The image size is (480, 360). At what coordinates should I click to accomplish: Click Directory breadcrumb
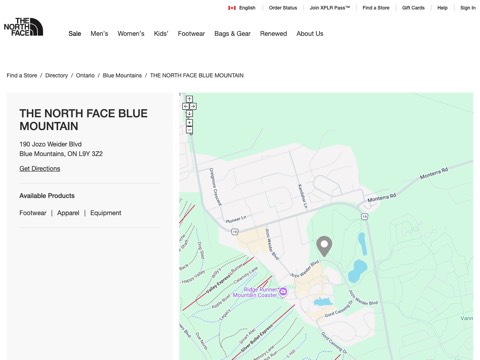click(56, 76)
